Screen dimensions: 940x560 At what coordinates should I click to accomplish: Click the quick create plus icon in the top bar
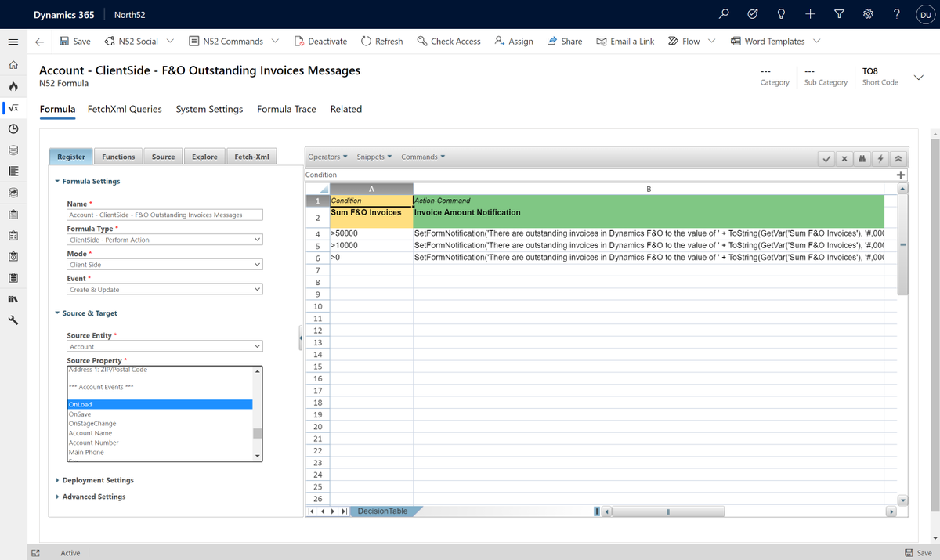[x=810, y=14]
